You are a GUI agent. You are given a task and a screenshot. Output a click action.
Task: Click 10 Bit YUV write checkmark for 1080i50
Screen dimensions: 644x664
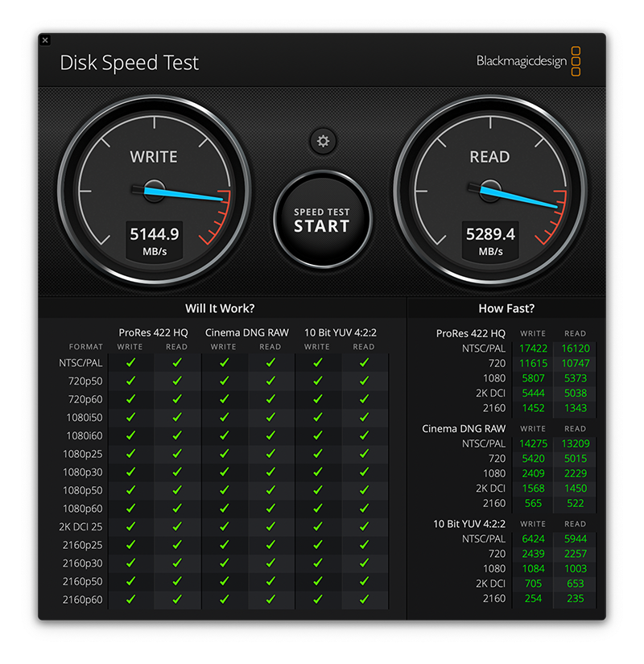(x=317, y=418)
